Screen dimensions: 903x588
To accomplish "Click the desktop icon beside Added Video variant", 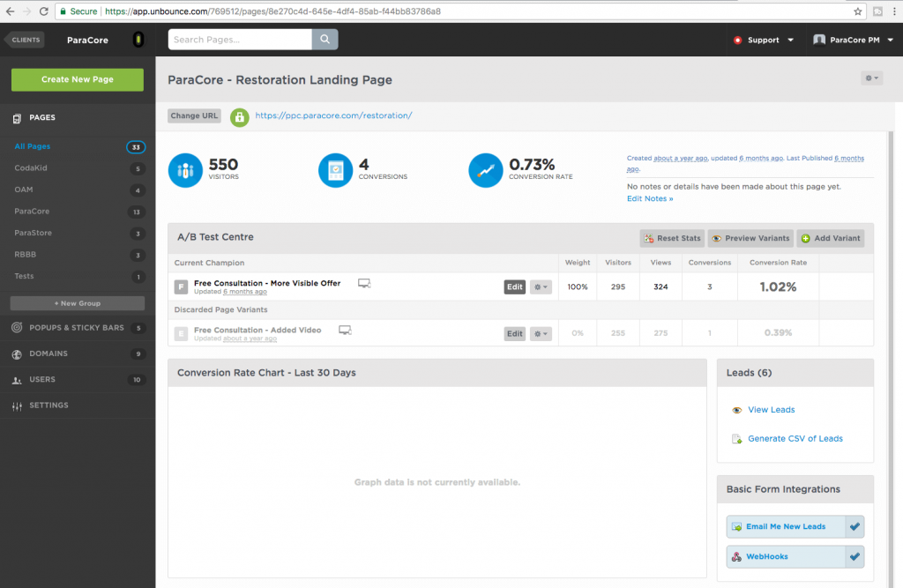I will [x=345, y=330].
